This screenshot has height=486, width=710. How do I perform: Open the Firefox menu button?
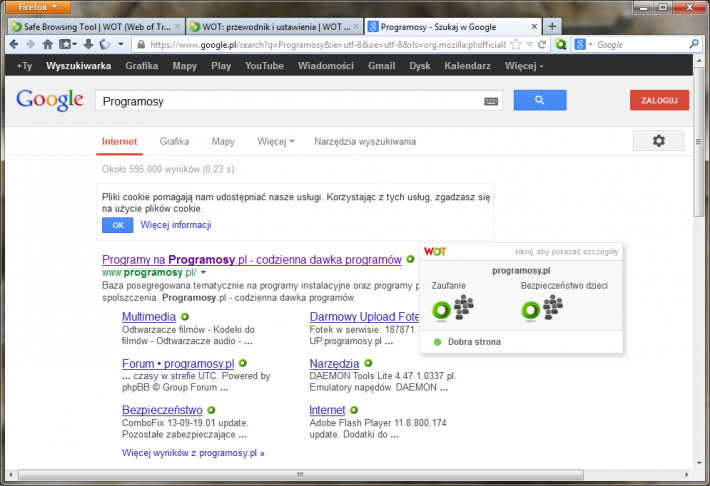[38, 7]
